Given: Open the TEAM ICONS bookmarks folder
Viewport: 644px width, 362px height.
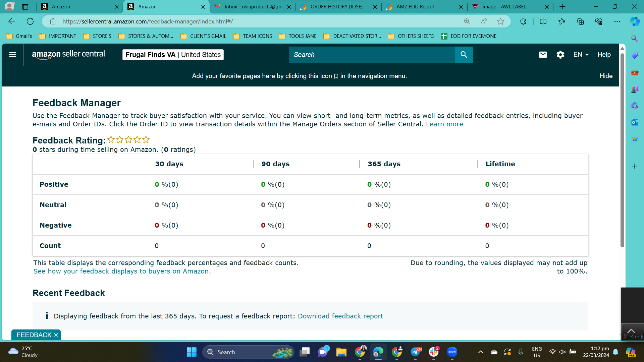Looking at the screenshot, I should (253, 36).
